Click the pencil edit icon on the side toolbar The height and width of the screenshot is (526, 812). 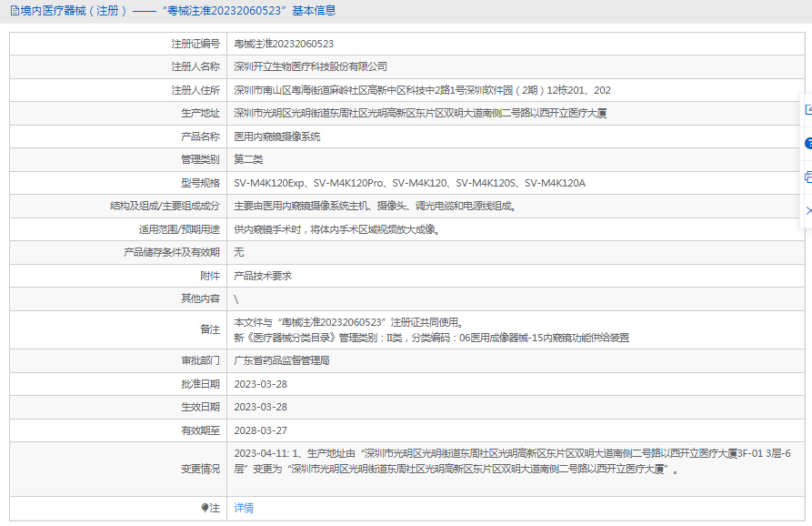tap(808, 109)
